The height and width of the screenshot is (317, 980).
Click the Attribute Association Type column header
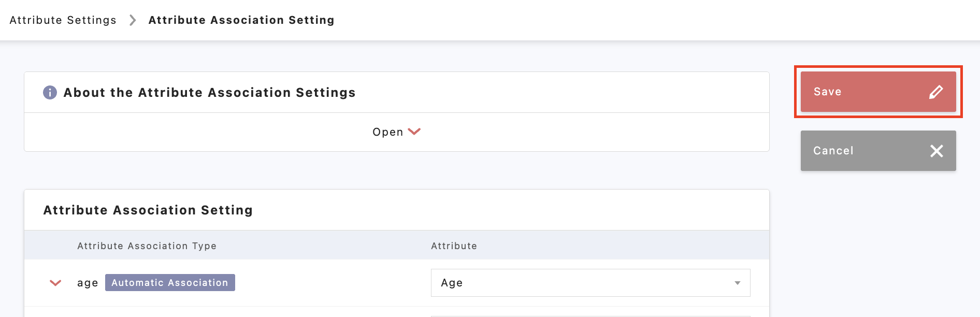[147, 246]
